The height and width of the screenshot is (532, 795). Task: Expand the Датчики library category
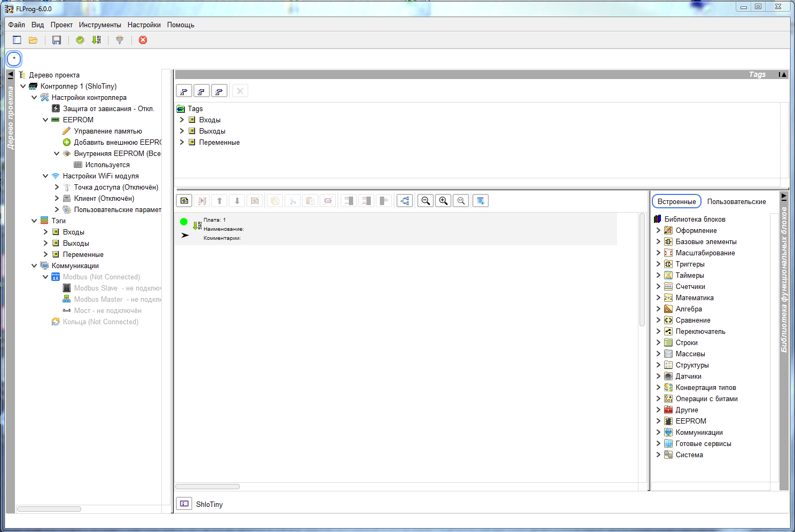click(658, 376)
